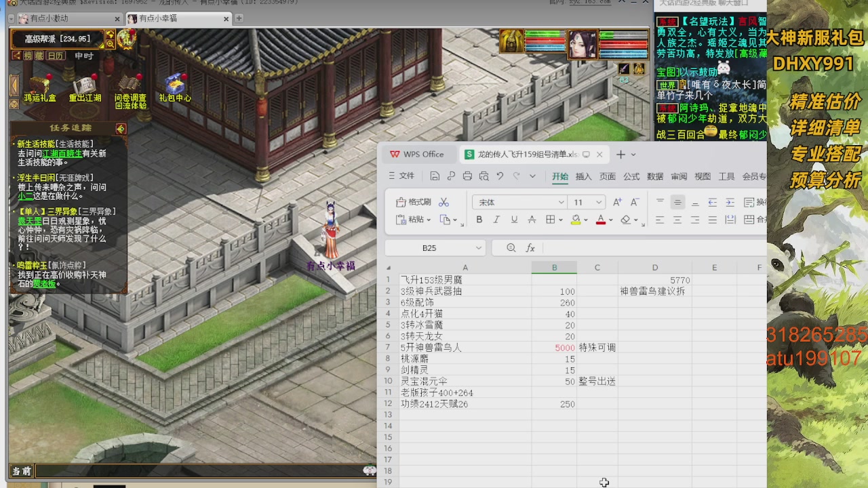Toggle Italic formatting in WPS
Screen dimensions: 868x488
click(x=496, y=220)
